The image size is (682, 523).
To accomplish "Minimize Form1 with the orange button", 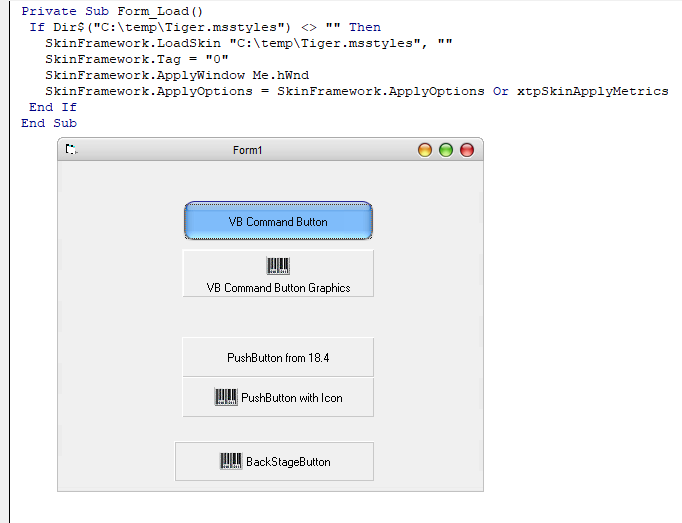I will (425, 150).
